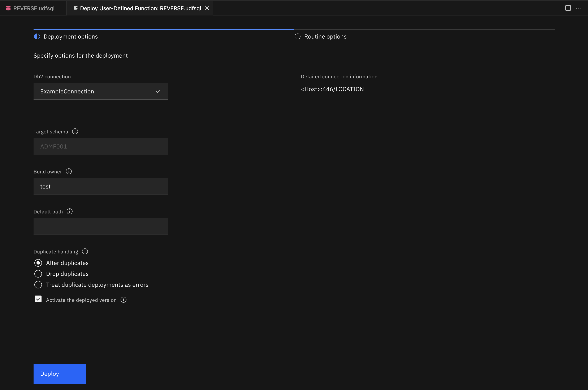Open the Db2 connection dropdown
The height and width of the screenshot is (390, 588).
coord(101,92)
